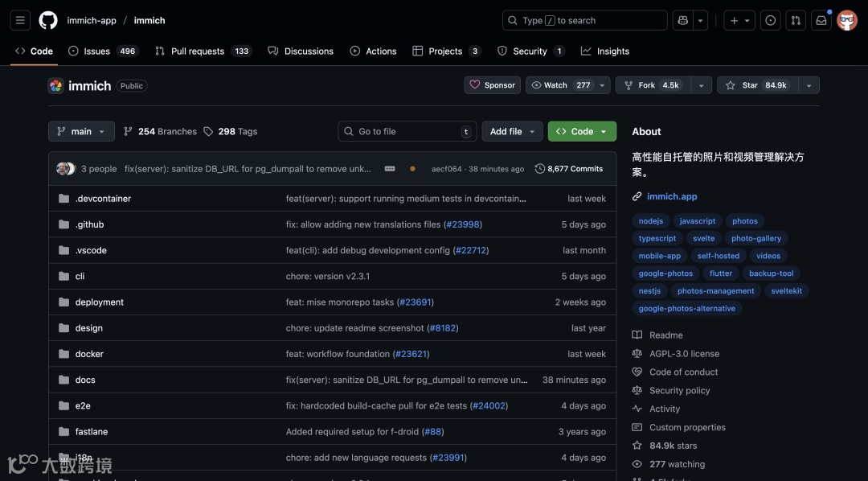Open the green Code dropdown button

point(582,131)
